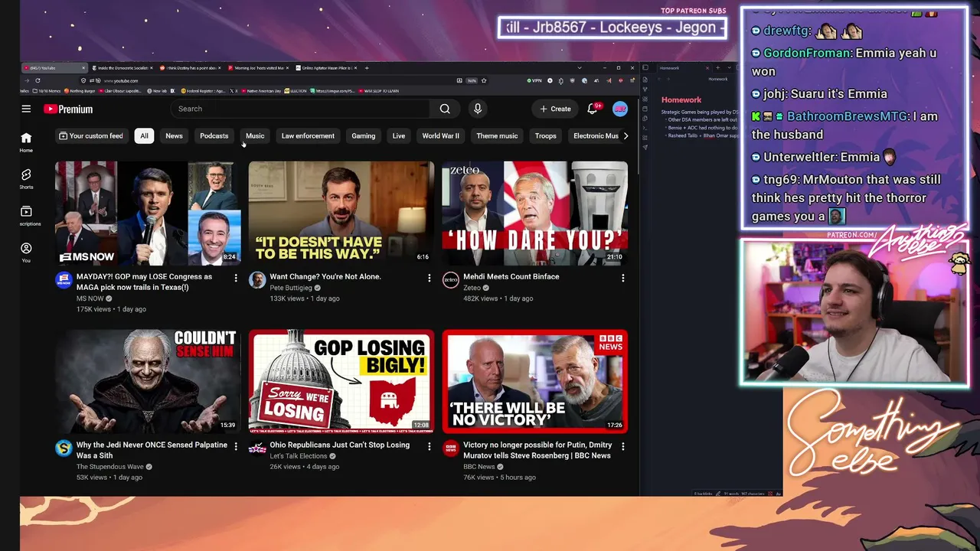Open the YouTube notifications bell
The image size is (980, 551).
click(x=592, y=109)
